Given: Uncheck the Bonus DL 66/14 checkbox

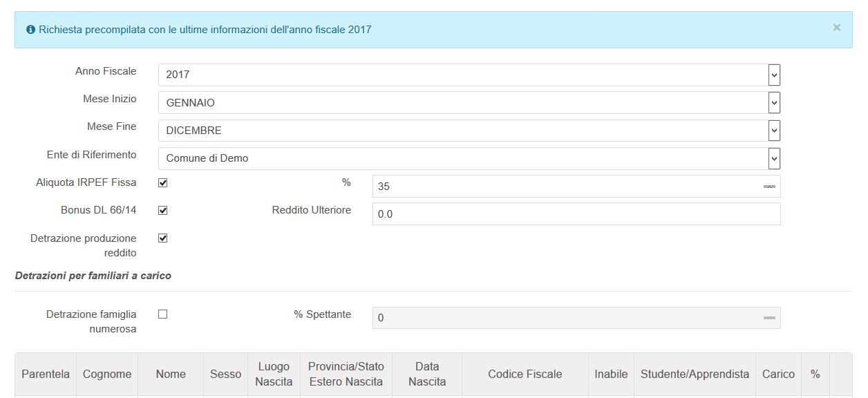Looking at the screenshot, I should coord(163,211).
